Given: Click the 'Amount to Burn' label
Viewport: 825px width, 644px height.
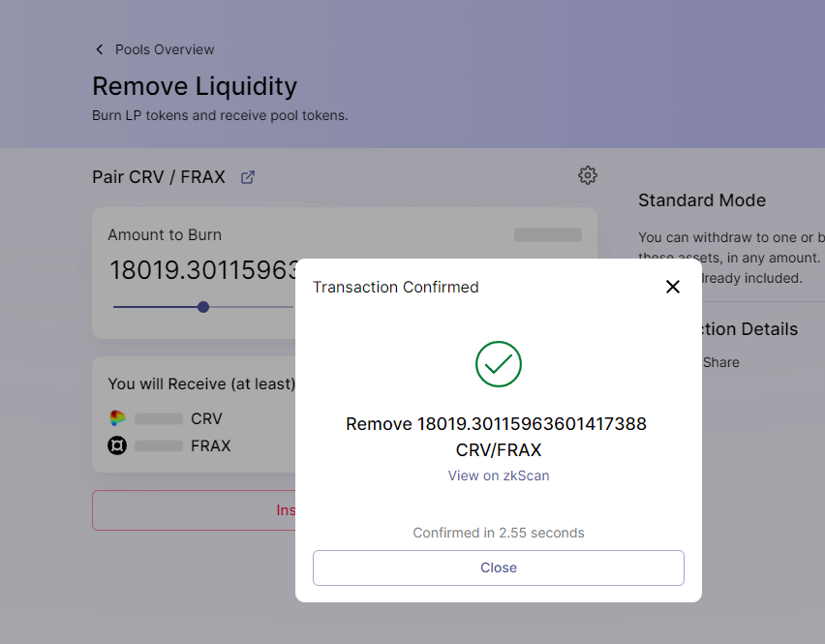Looking at the screenshot, I should click(165, 234).
